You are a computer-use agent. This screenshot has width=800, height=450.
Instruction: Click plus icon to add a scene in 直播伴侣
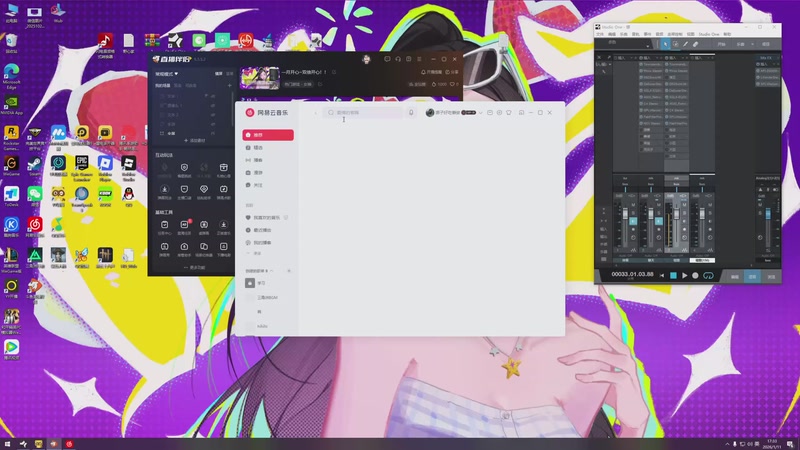pyautogui.click(x=229, y=86)
